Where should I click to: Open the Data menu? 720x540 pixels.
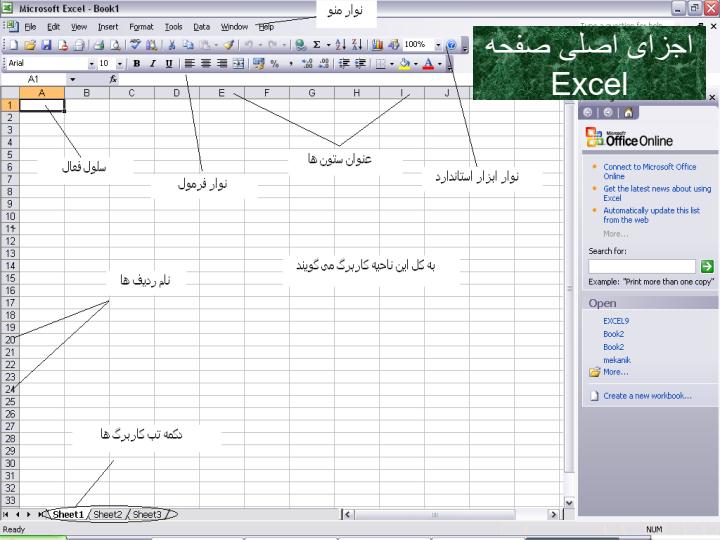[201, 27]
